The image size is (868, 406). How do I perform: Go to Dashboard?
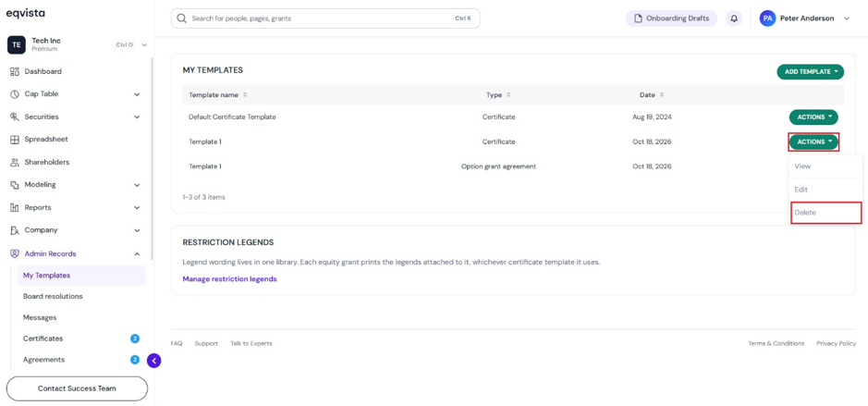(43, 71)
